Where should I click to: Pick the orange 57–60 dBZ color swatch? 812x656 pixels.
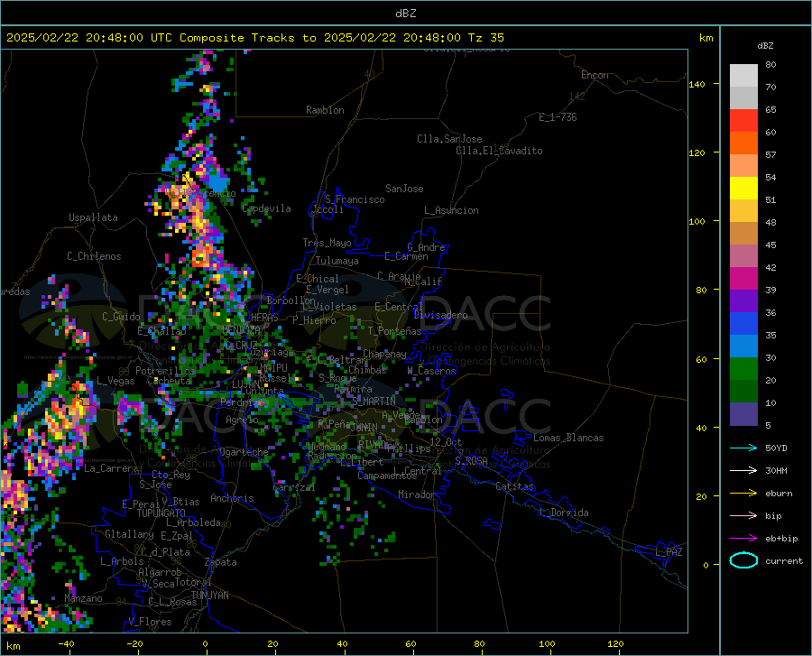tap(743, 143)
